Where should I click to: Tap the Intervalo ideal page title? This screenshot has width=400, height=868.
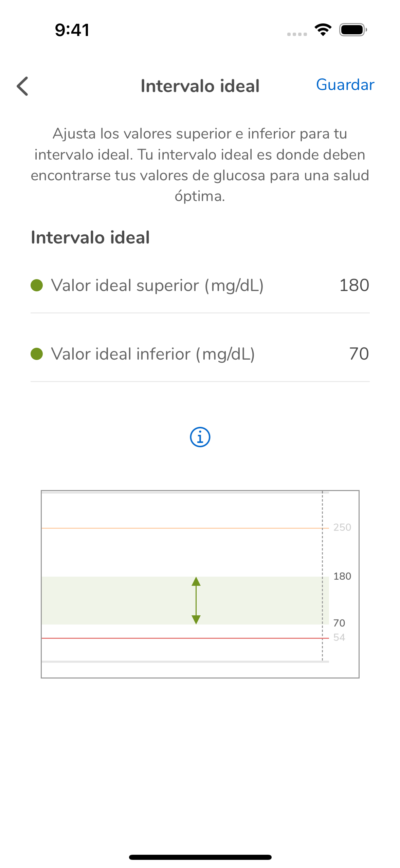point(200,86)
